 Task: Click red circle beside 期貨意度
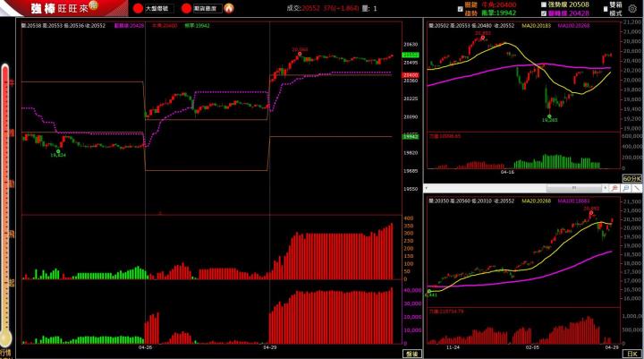[186, 9]
